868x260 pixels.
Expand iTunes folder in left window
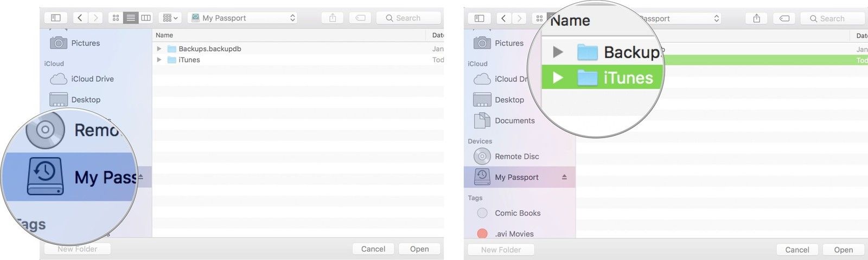click(x=159, y=60)
